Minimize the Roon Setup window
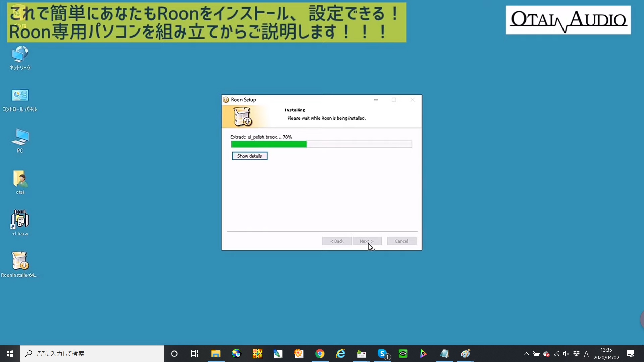 click(376, 100)
